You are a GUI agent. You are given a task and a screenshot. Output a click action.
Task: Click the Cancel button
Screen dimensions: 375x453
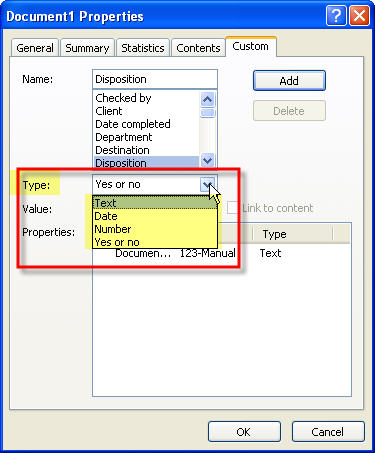pyautogui.click(x=328, y=432)
